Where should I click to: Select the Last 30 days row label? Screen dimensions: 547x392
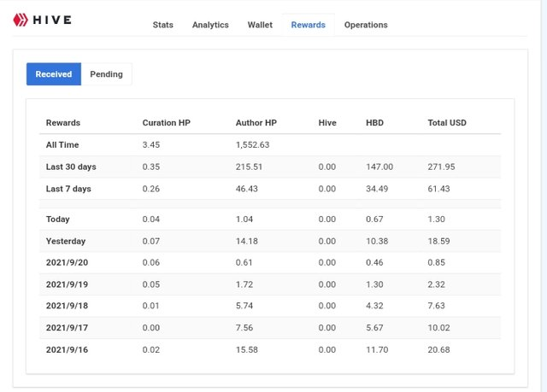click(71, 167)
